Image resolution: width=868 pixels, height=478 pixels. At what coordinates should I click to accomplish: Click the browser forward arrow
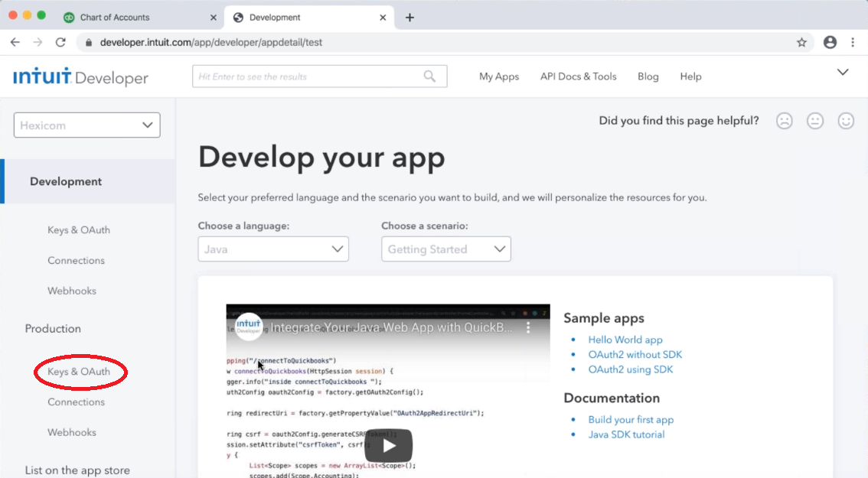coord(38,42)
